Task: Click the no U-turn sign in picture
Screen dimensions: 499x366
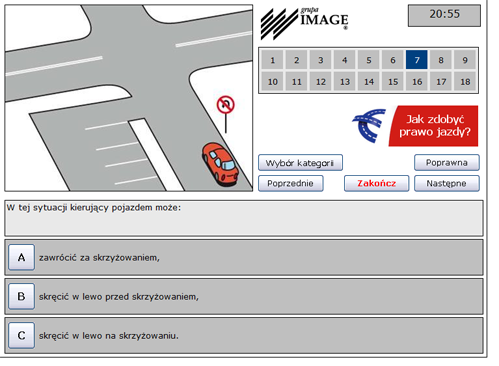Action: click(x=226, y=105)
